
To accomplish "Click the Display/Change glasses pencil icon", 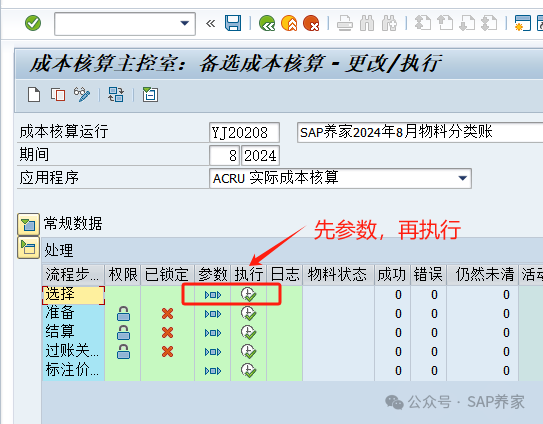I will [82, 95].
